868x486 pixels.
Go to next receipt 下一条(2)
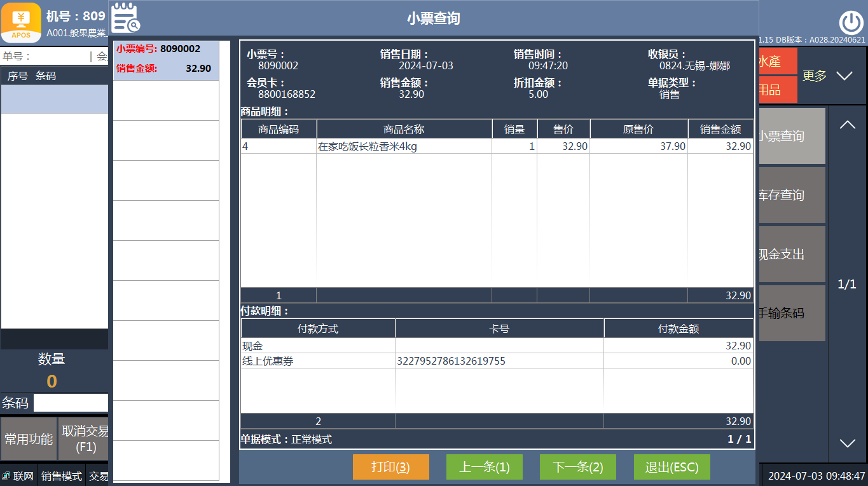click(577, 467)
